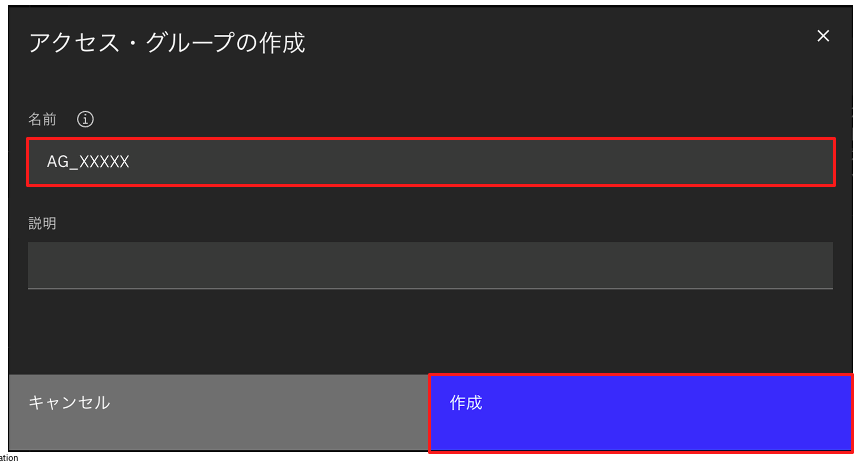Focus the 説明 description field
The width and height of the screenshot is (863, 464).
tap(430, 265)
